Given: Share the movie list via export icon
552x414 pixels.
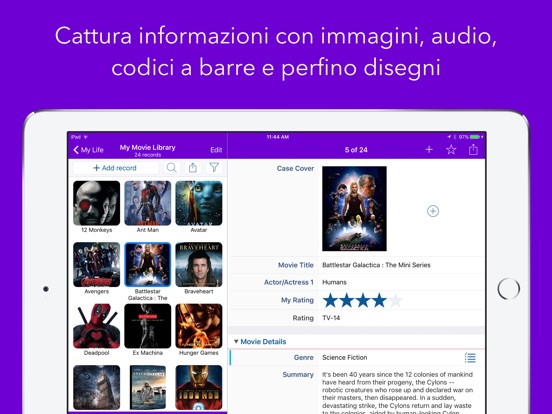Looking at the screenshot, I should coord(193,168).
